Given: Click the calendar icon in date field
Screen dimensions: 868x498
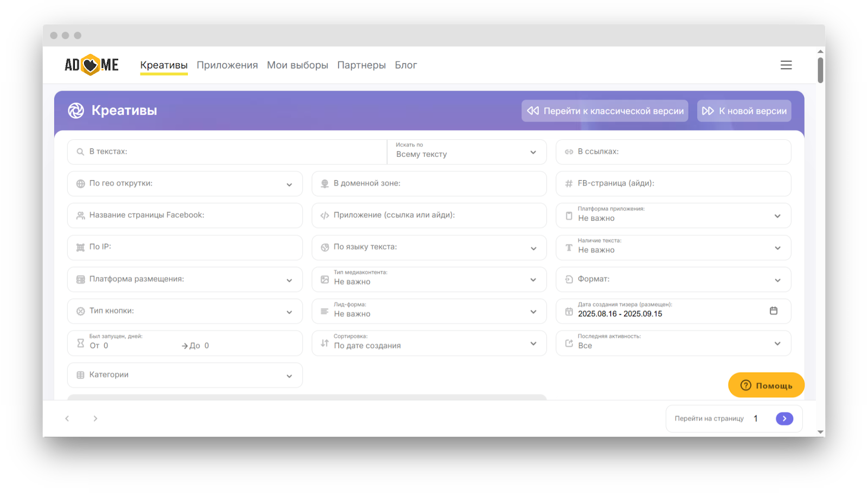Looking at the screenshot, I should [774, 311].
